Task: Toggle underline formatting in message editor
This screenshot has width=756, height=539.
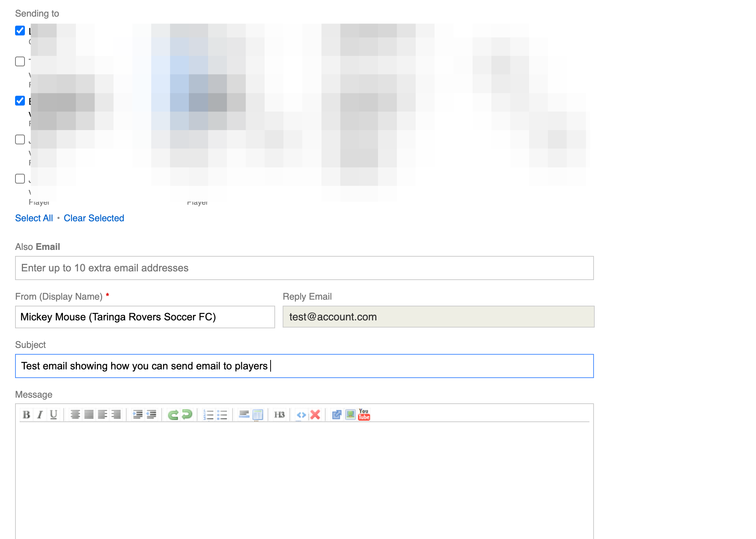Action: tap(54, 415)
